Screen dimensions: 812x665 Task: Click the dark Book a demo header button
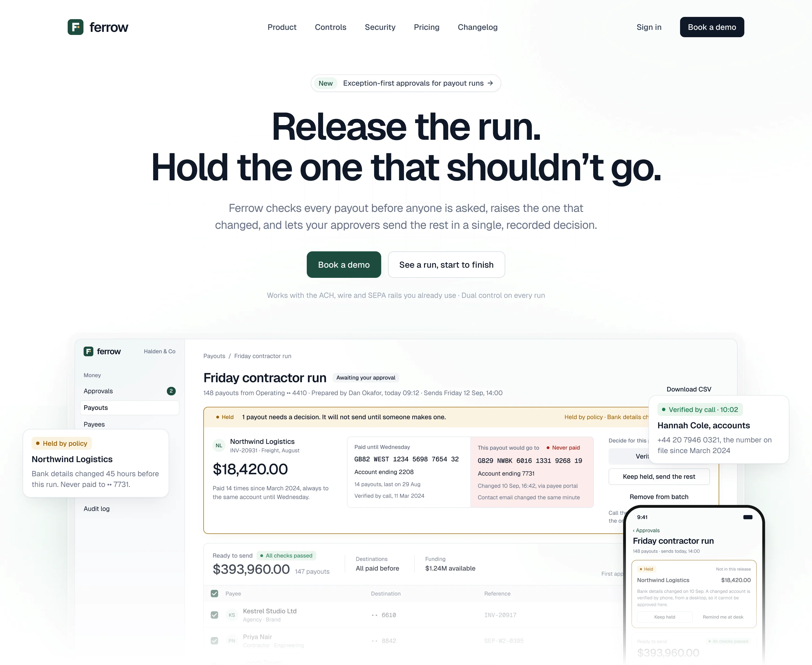click(712, 27)
